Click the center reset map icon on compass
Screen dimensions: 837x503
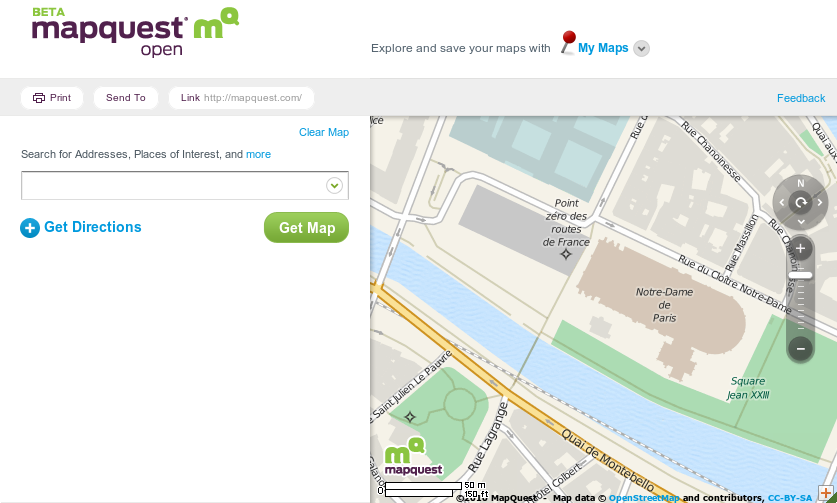coord(801,202)
